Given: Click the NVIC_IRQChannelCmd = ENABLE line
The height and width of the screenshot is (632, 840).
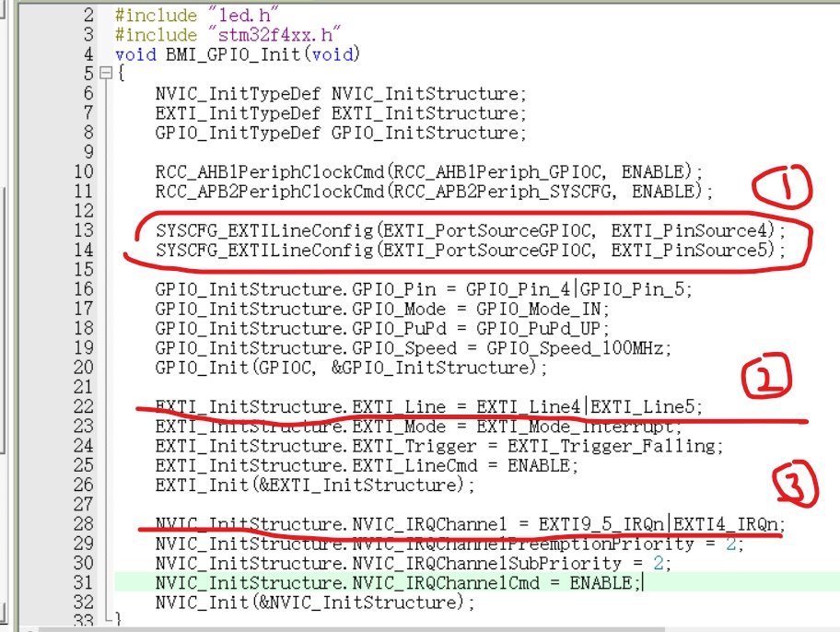Looking at the screenshot, I should pos(398,582).
